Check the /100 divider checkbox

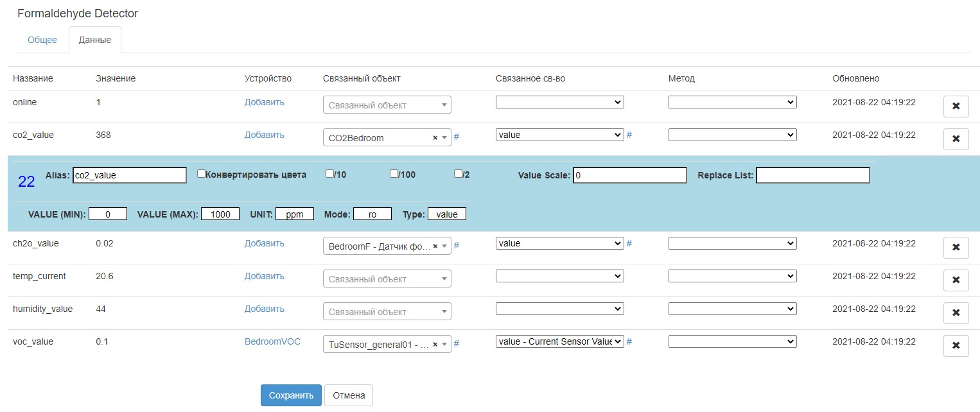(x=394, y=174)
